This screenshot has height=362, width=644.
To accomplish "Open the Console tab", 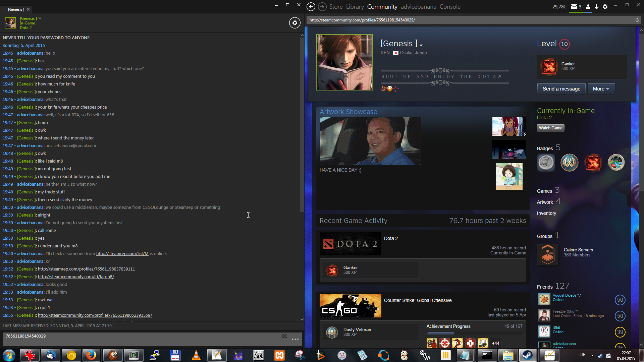I will [450, 7].
